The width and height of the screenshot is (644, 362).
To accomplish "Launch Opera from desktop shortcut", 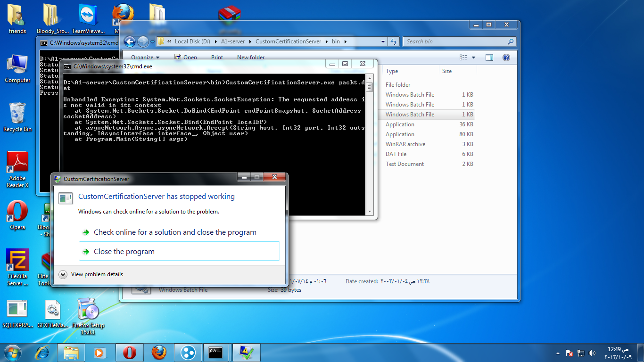I will coord(17,215).
